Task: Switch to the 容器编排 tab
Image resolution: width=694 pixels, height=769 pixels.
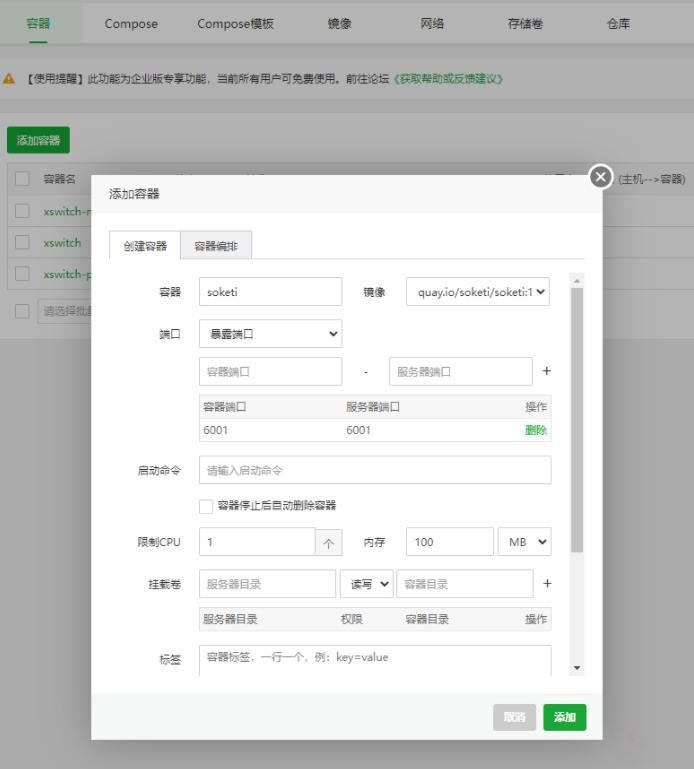Action: coord(216,246)
